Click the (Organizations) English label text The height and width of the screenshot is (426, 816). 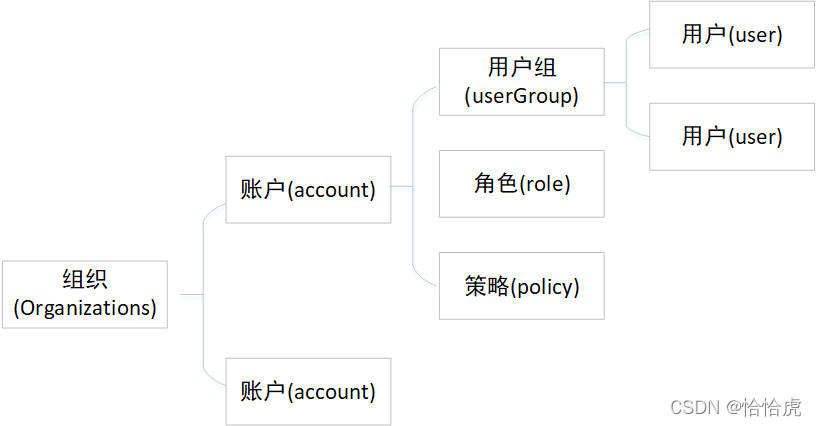coord(85,308)
